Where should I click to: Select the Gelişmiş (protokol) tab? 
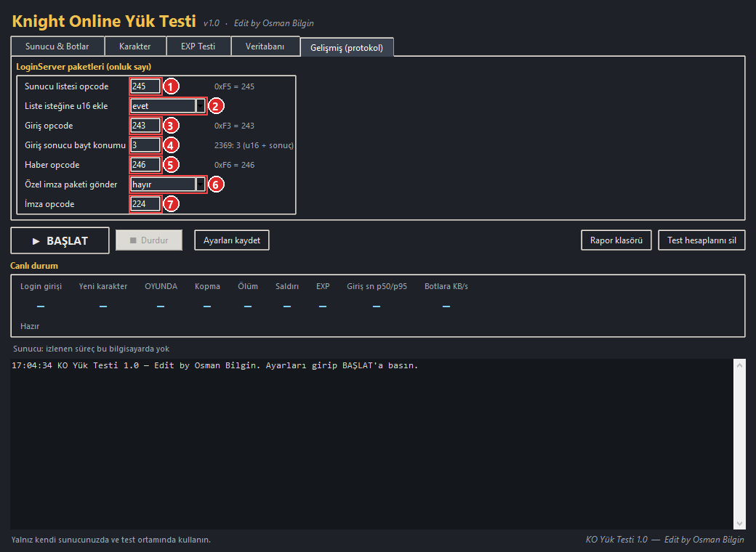(347, 47)
